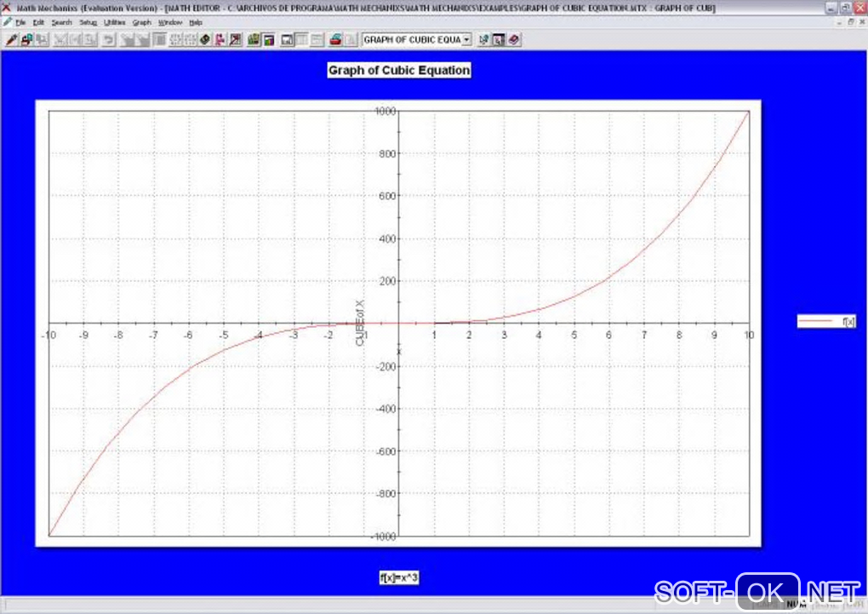The height and width of the screenshot is (614, 868).
Task: Click the dark window cursor toolbar icon
Action: coord(499,39)
